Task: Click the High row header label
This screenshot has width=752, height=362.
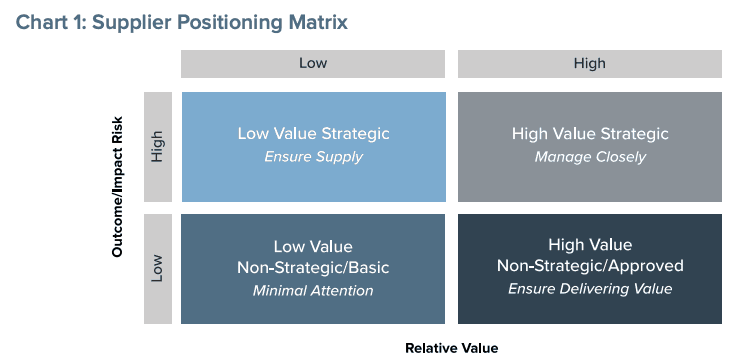Action: 158,147
